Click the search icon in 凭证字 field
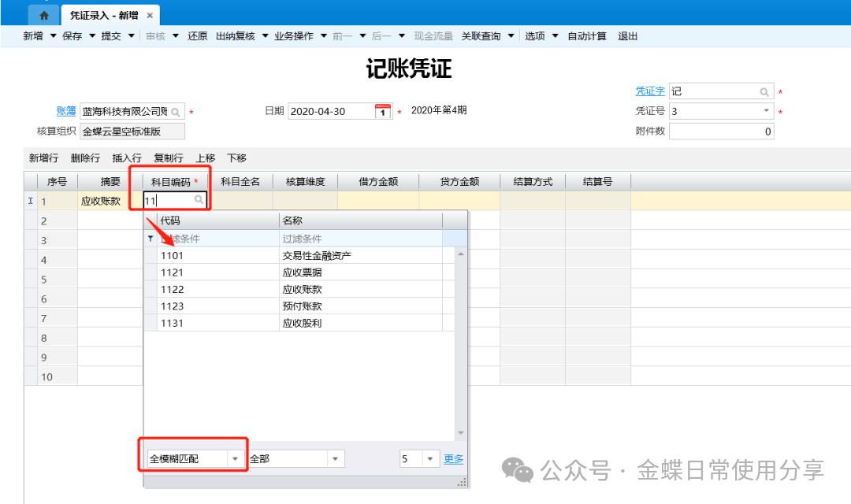The height and width of the screenshot is (504, 851). coord(764,92)
